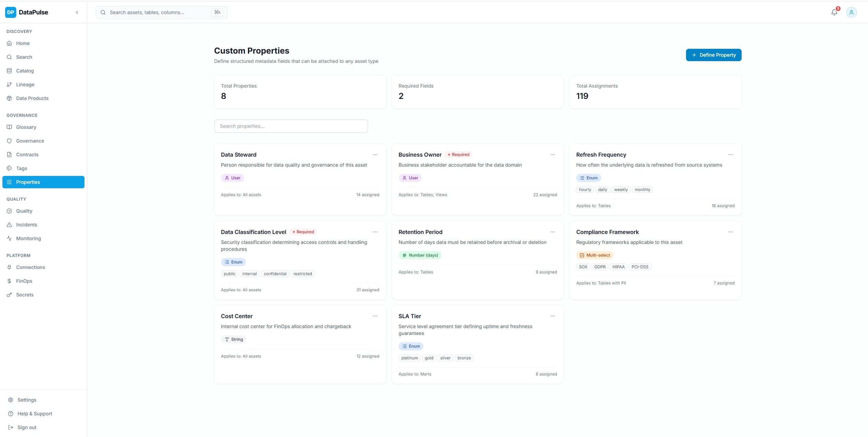Open the Refresh Frequency card options menu
The width and height of the screenshot is (868, 437).
pyautogui.click(x=730, y=155)
